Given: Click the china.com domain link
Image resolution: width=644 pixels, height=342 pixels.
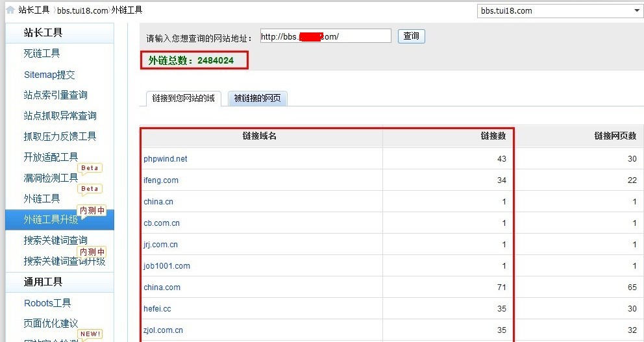Looking at the screenshot, I should click(162, 287).
